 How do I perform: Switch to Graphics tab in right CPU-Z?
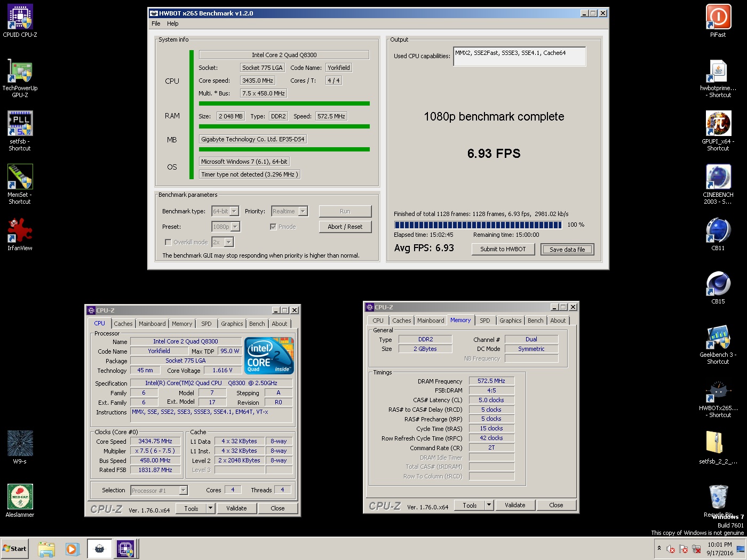(510, 321)
